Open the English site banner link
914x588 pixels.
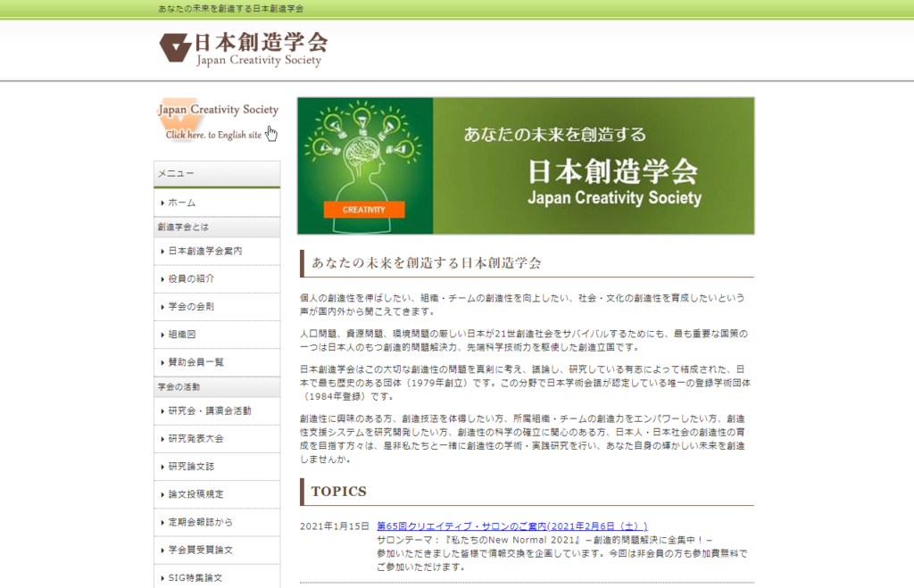click(218, 120)
